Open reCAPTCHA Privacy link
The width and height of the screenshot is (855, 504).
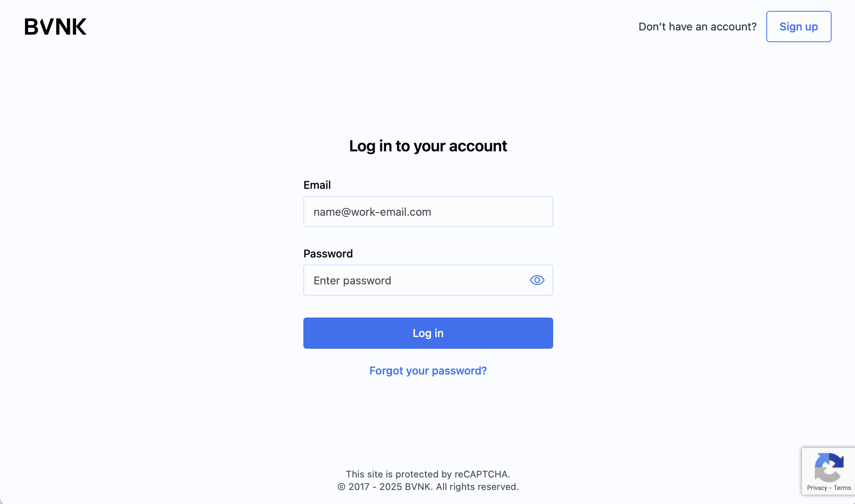pyautogui.click(x=817, y=488)
